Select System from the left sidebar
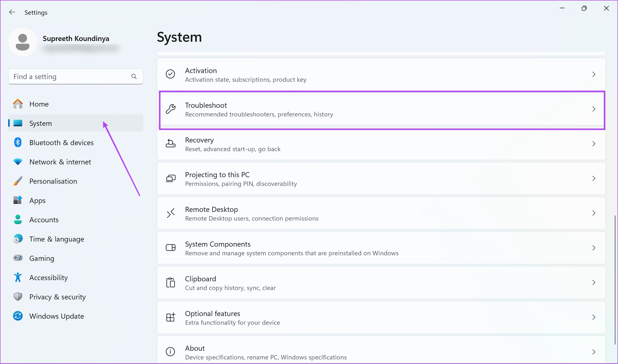The height and width of the screenshot is (364, 618). pyautogui.click(x=40, y=123)
